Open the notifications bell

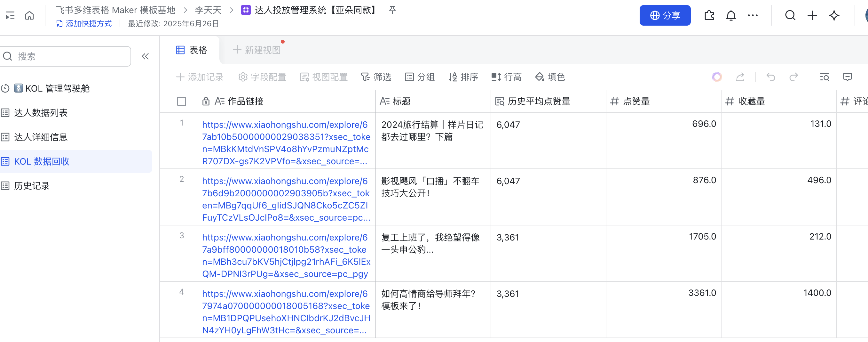(730, 15)
